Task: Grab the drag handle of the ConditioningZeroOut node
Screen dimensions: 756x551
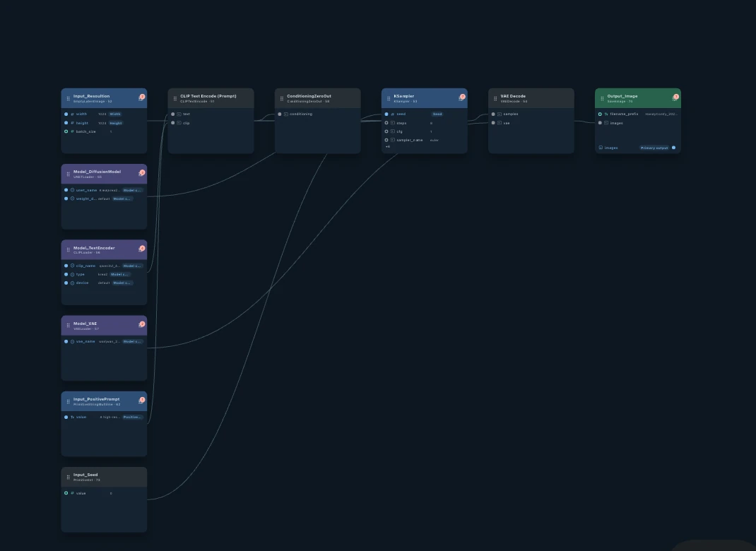Action: pos(282,98)
